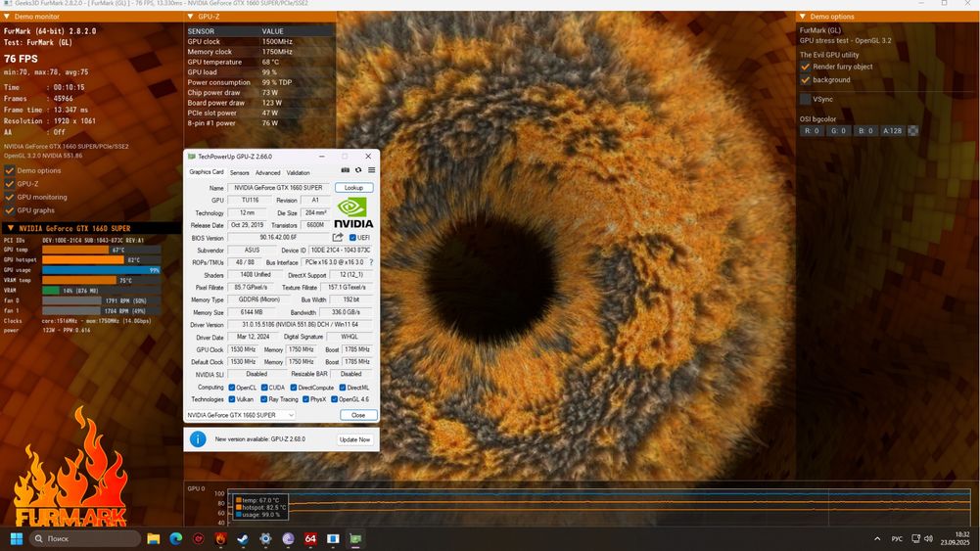980x551 pixels.
Task: Uncheck Demo options in Demo monitor
Action: pos(10,170)
